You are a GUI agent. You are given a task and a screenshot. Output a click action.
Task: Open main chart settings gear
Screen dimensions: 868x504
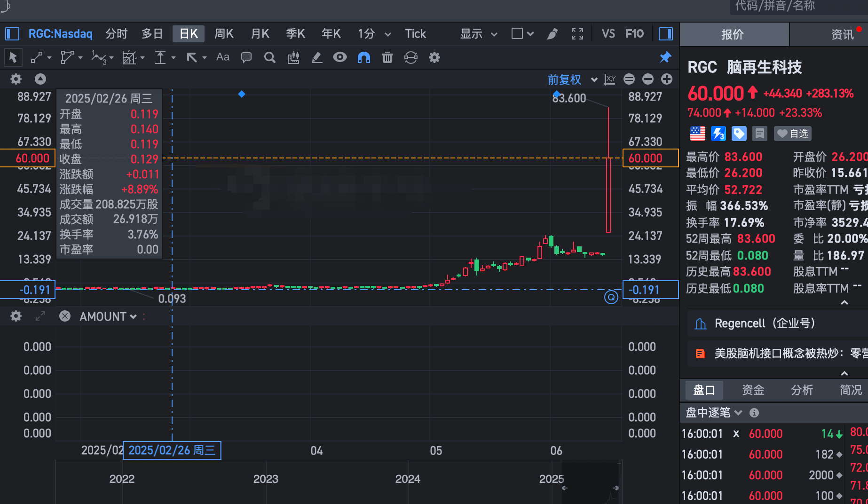(x=16, y=79)
